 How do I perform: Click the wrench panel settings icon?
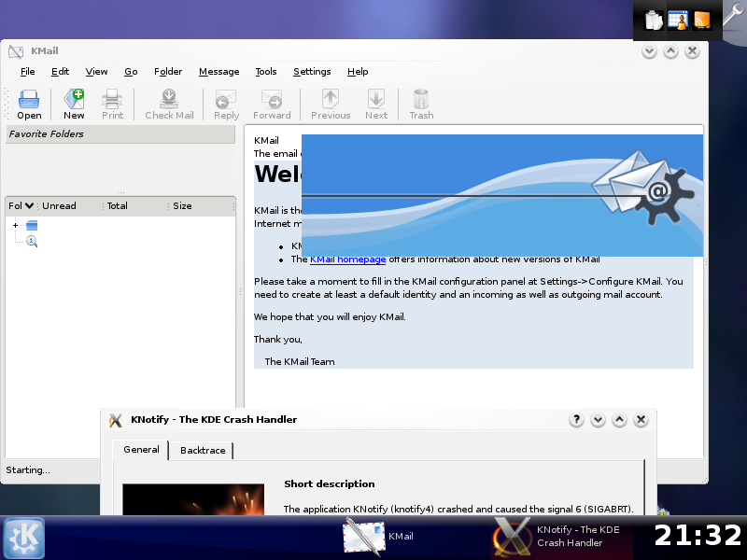click(734, 14)
